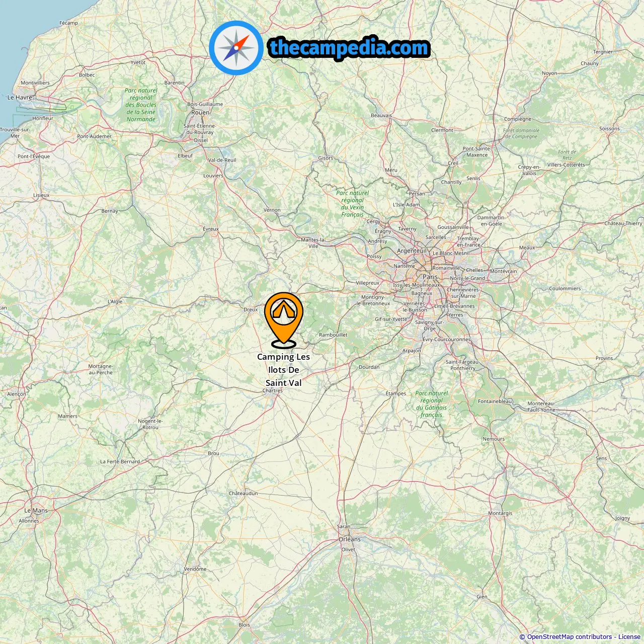Click the Orléans city label
644x644 pixels.
pyautogui.click(x=350, y=539)
